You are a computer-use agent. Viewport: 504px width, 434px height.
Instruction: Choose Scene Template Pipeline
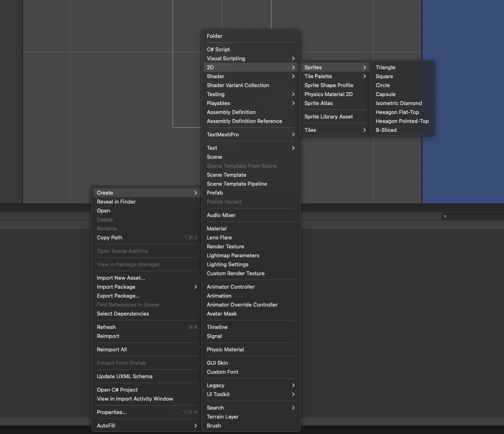pyautogui.click(x=251, y=184)
